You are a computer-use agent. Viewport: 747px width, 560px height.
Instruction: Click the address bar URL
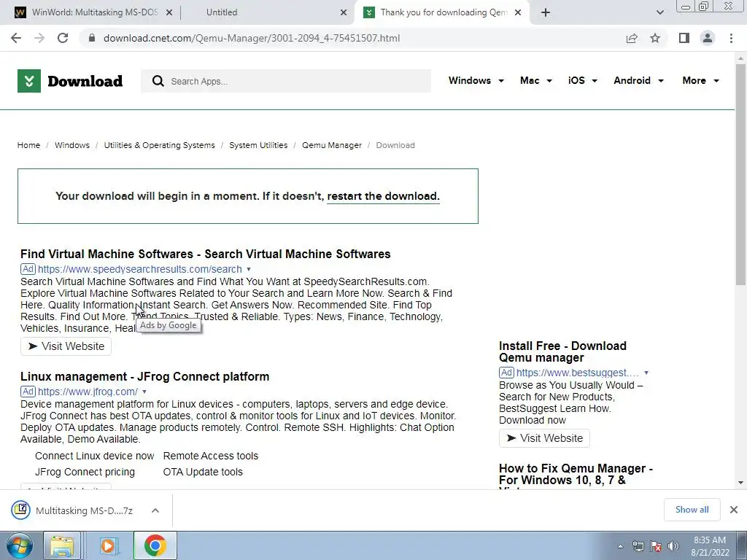252,38
